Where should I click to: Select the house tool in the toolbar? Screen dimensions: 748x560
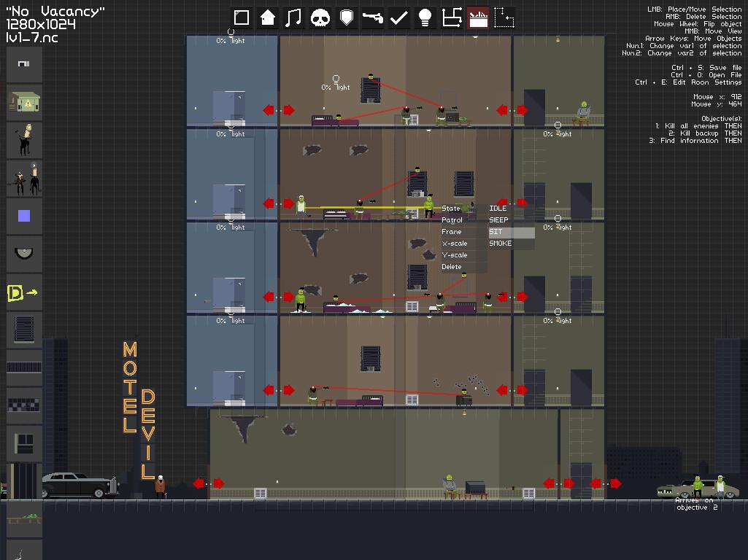(x=268, y=16)
